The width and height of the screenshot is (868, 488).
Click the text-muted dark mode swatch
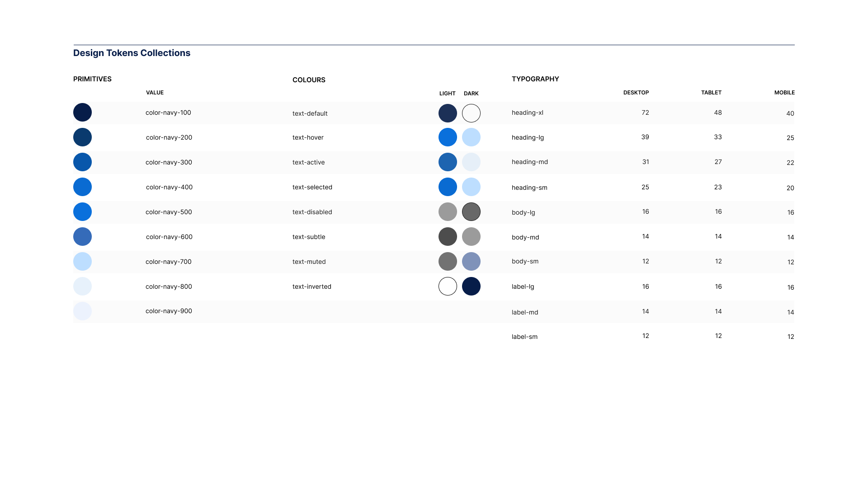(471, 261)
